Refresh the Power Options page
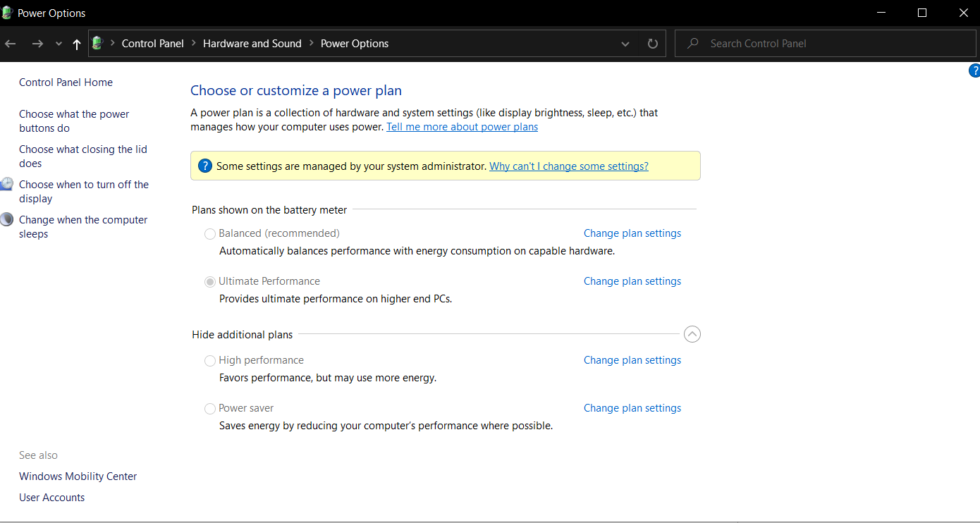 point(653,44)
